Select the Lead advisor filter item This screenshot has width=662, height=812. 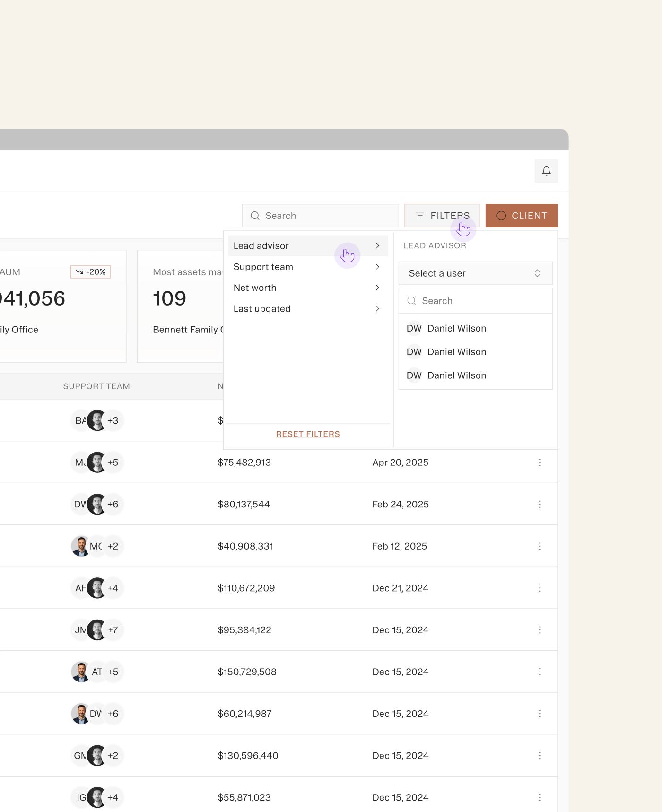[x=308, y=246]
